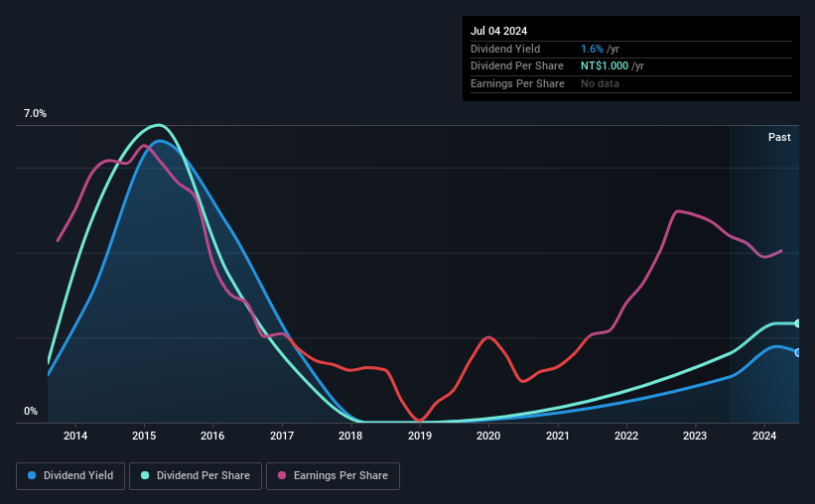Click the 2017 x-axis label
This screenshot has height=504, width=815.
pyautogui.click(x=282, y=436)
